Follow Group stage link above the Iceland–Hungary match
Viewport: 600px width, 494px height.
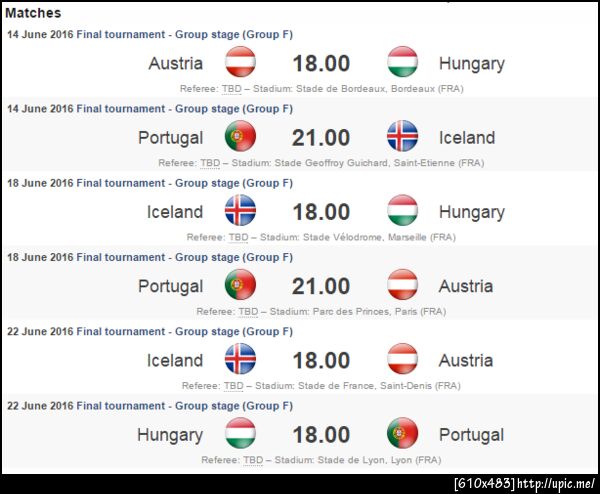click(x=184, y=183)
